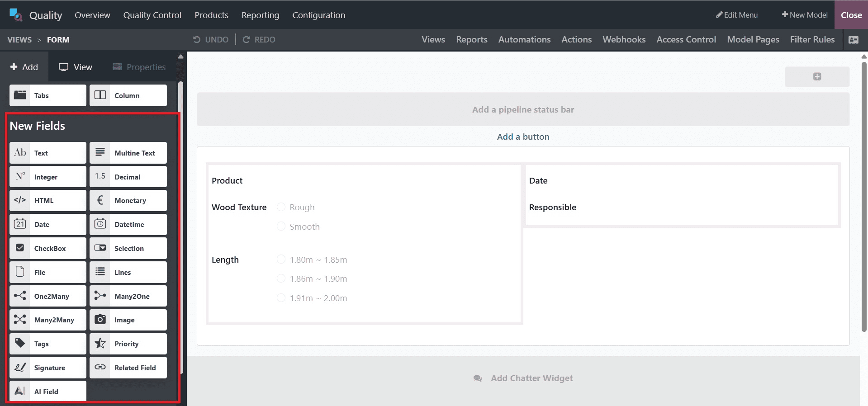Select length 1.91m ~ 2.00m

coord(281,297)
